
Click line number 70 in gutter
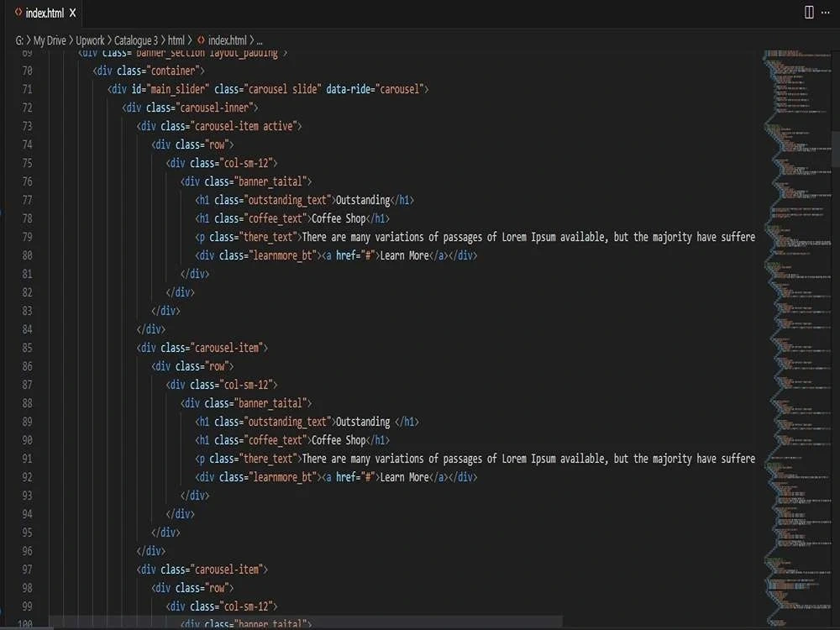[x=28, y=71]
